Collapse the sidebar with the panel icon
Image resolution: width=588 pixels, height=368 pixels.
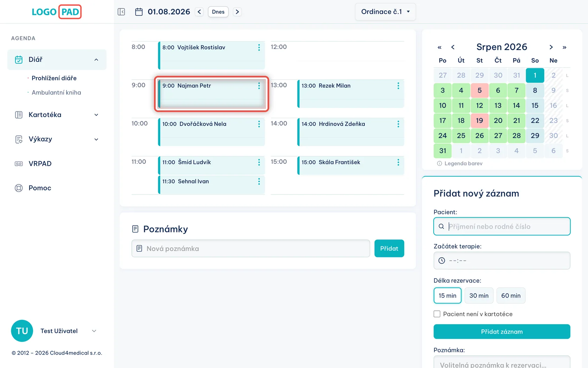click(121, 12)
